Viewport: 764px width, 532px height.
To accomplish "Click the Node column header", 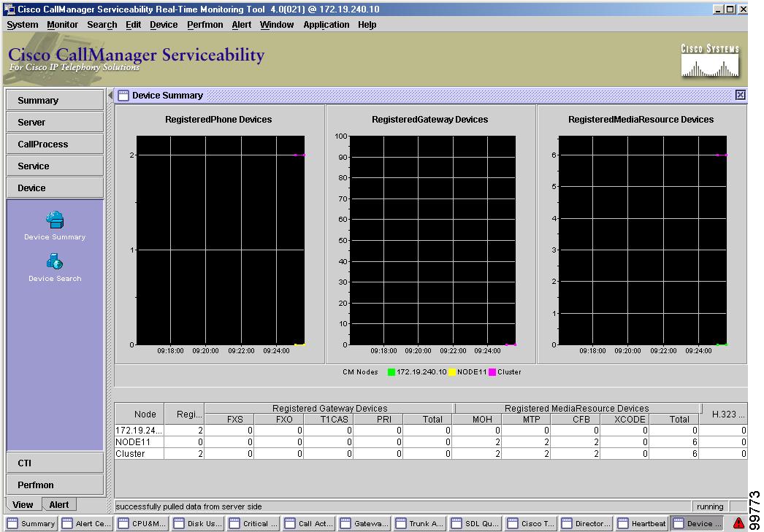I will [x=140, y=414].
